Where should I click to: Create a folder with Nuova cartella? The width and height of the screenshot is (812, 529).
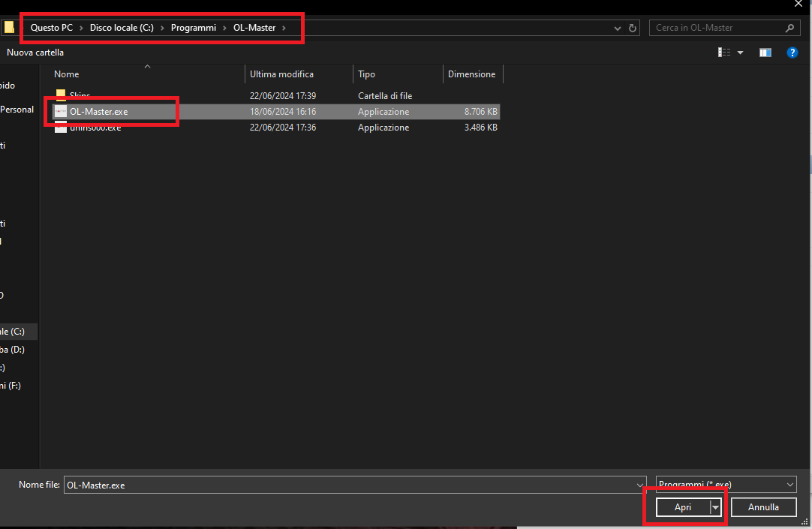coord(35,53)
